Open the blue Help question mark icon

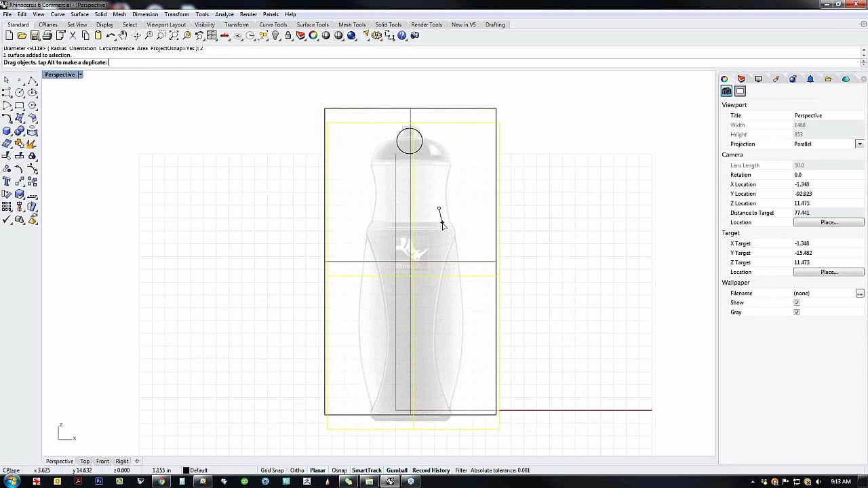click(402, 35)
